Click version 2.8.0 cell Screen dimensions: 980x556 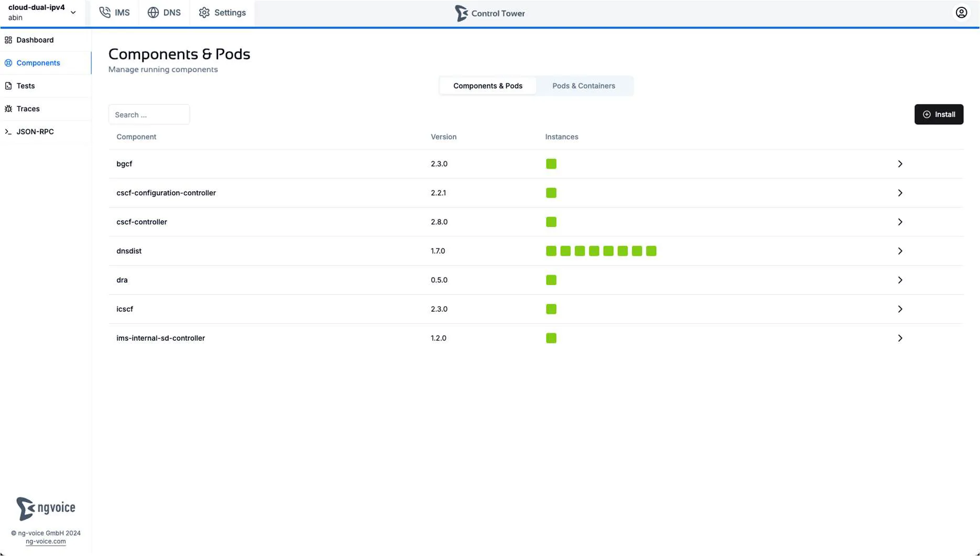pos(439,222)
